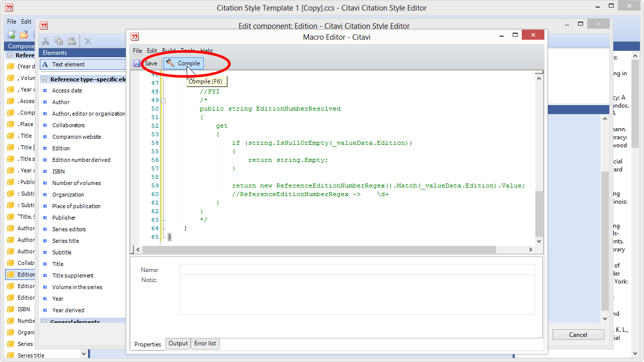Select the Properties tab

147,344
